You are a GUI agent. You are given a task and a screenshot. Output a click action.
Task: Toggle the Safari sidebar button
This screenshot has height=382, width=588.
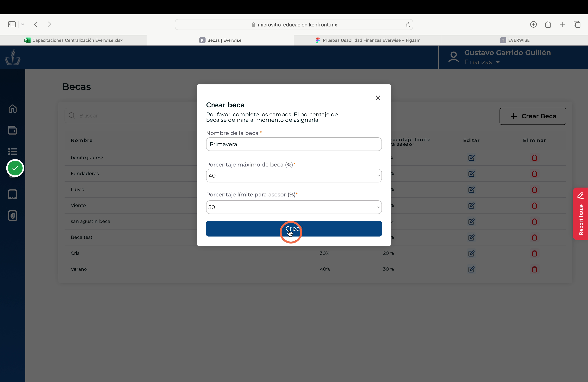12,24
